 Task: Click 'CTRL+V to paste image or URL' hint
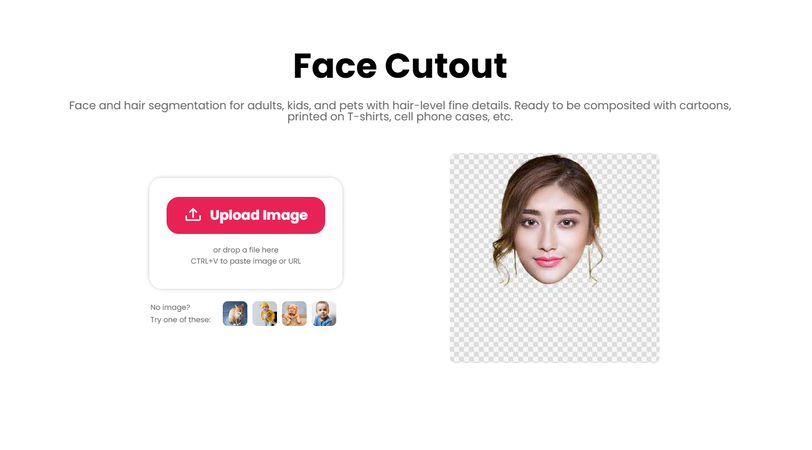pyautogui.click(x=245, y=261)
